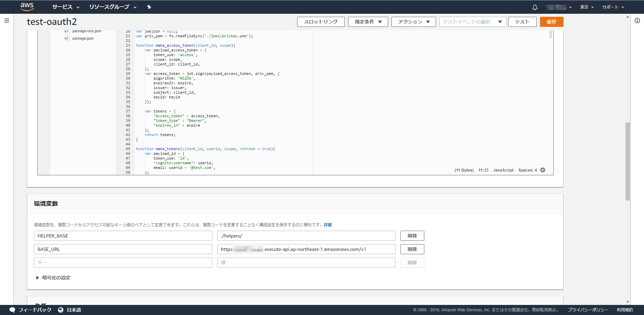This screenshot has width=644, height=315.
Task: Click the pin/flag shortcut icon in top bar
Action: click(149, 7)
